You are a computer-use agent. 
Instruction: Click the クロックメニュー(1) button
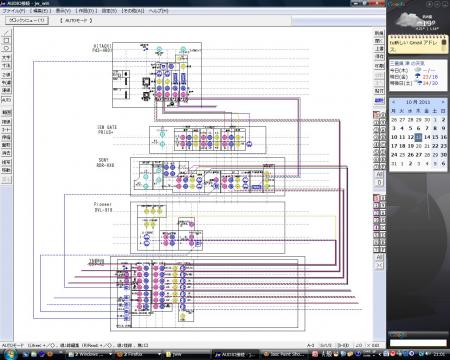coord(27,20)
